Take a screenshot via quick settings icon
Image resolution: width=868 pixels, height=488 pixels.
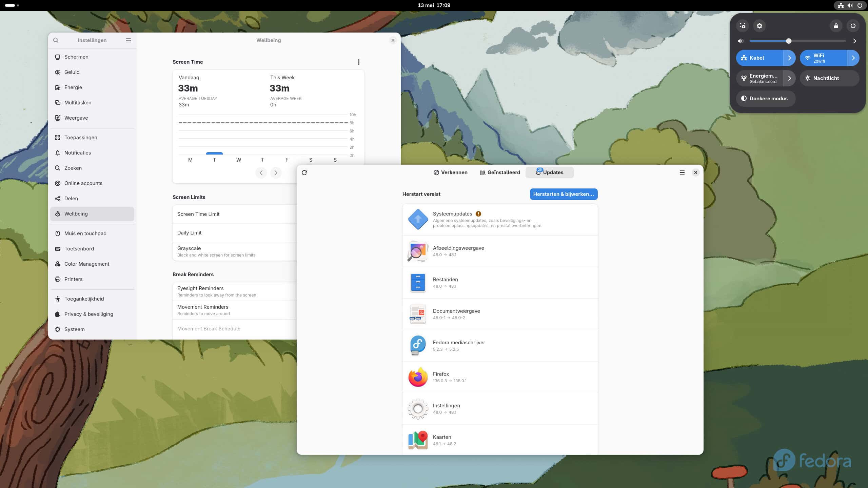[x=743, y=26]
